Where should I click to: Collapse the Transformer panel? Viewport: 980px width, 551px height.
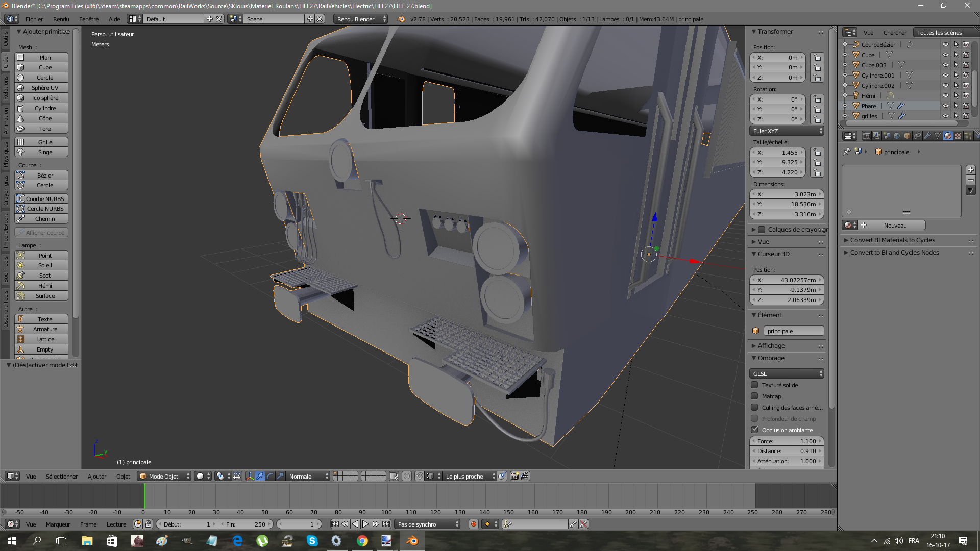click(774, 32)
